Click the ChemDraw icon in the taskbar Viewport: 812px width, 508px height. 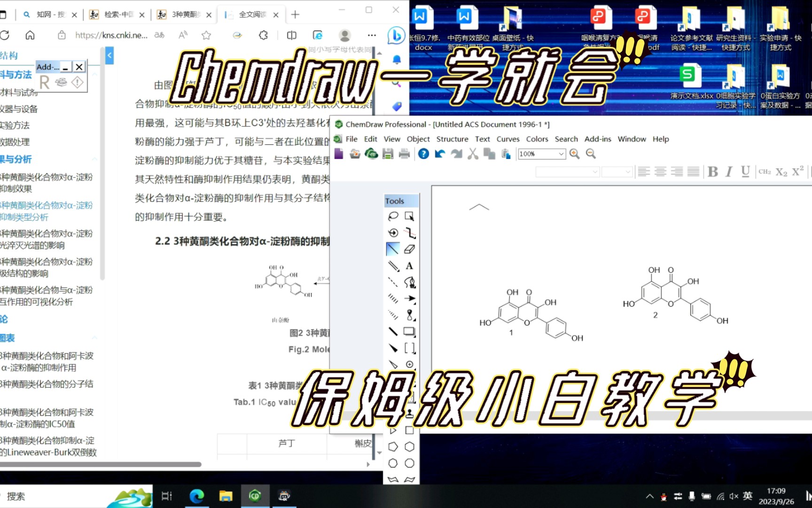pos(255,496)
